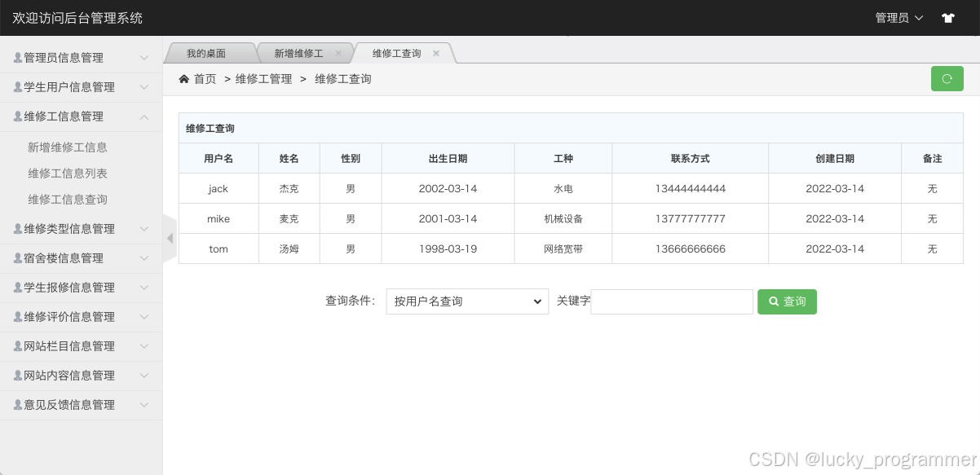This screenshot has width=980, height=475.
Task: Click the 关键字 keyword input field
Action: 672,301
